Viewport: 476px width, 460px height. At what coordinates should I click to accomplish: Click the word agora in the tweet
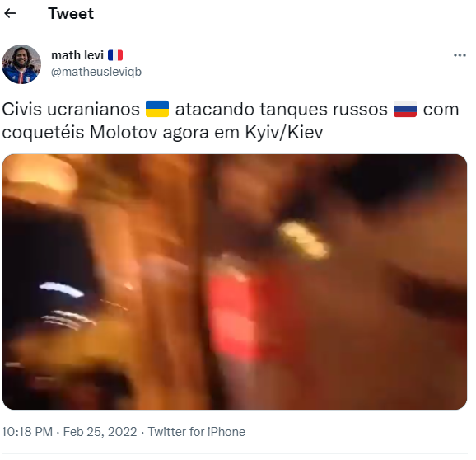(x=186, y=133)
